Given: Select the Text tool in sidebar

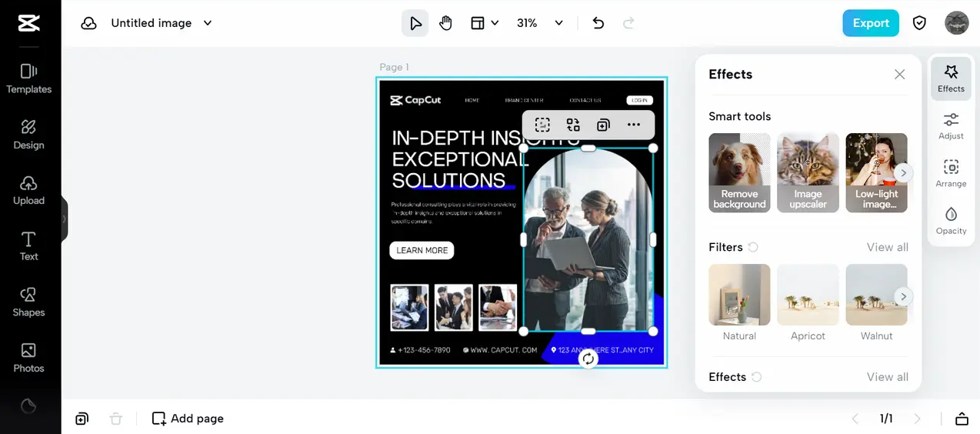Looking at the screenshot, I should pyautogui.click(x=28, y=246).
